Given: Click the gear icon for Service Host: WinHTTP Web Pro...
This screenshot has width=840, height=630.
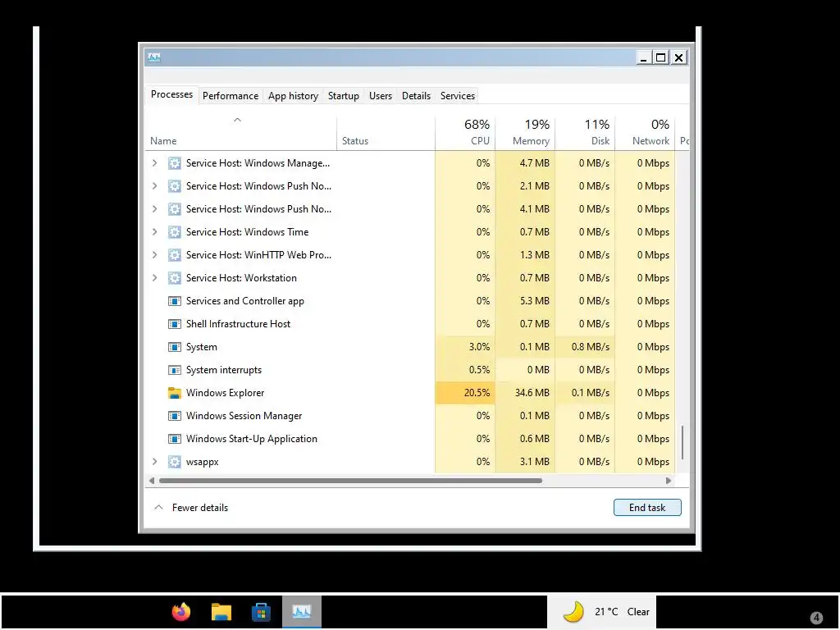Looking at the screenshot, I should 174,255.
